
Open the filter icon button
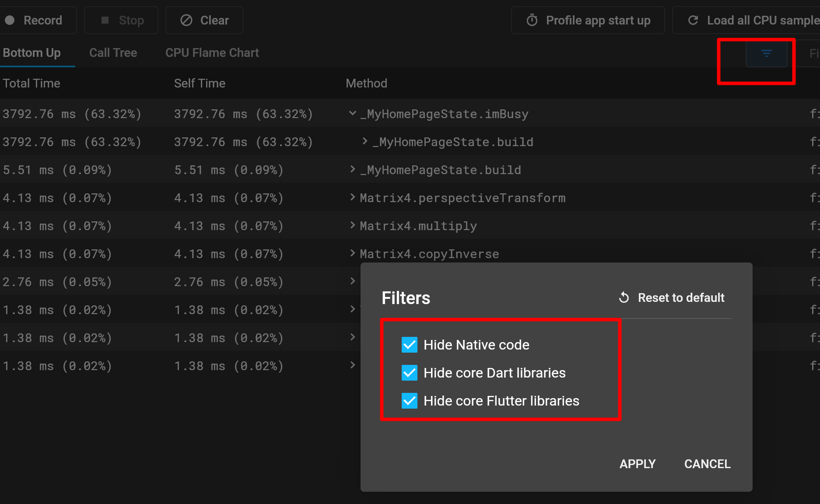(x=766, y=53)
